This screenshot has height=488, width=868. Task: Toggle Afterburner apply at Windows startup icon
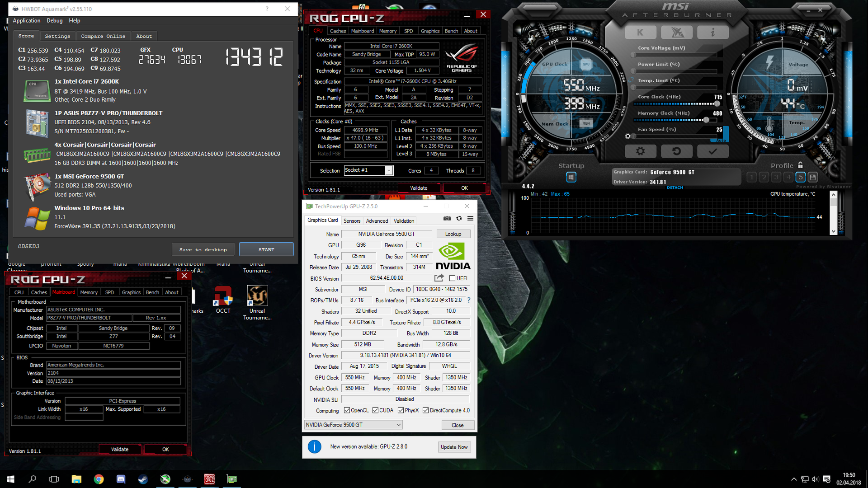(x=571, y=177)
